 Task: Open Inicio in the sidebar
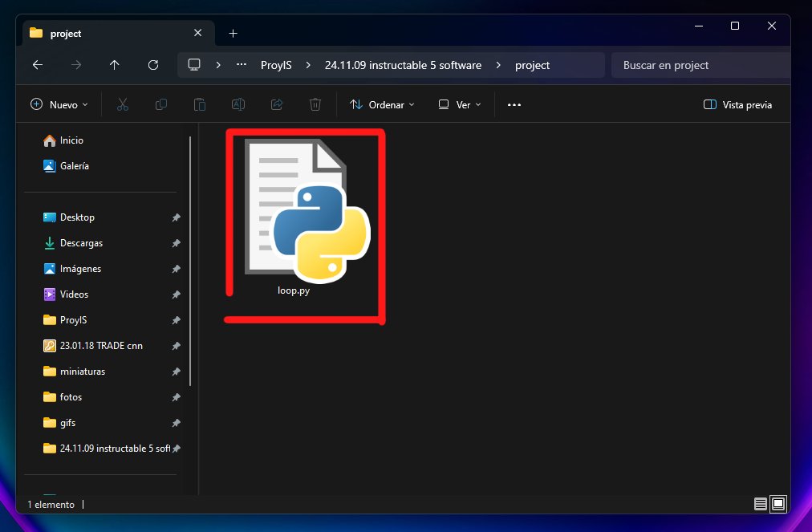point(63,140)
